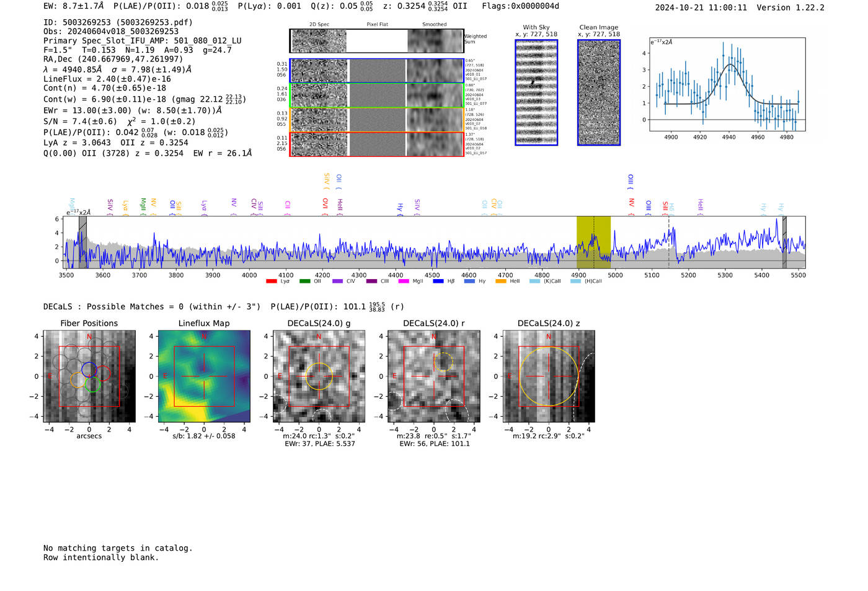Click the blue Hβ legend swatch
Image resolution: width=868 pixels, height=591 pixels.
pos(438,281)
